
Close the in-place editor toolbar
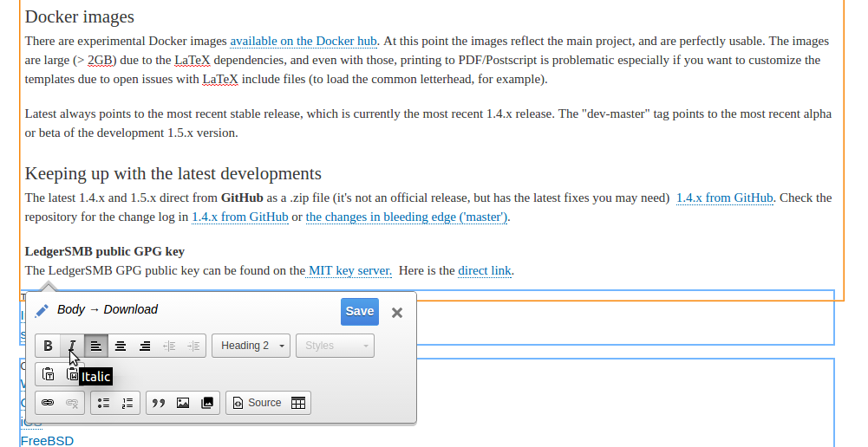[x=397, y=313]
